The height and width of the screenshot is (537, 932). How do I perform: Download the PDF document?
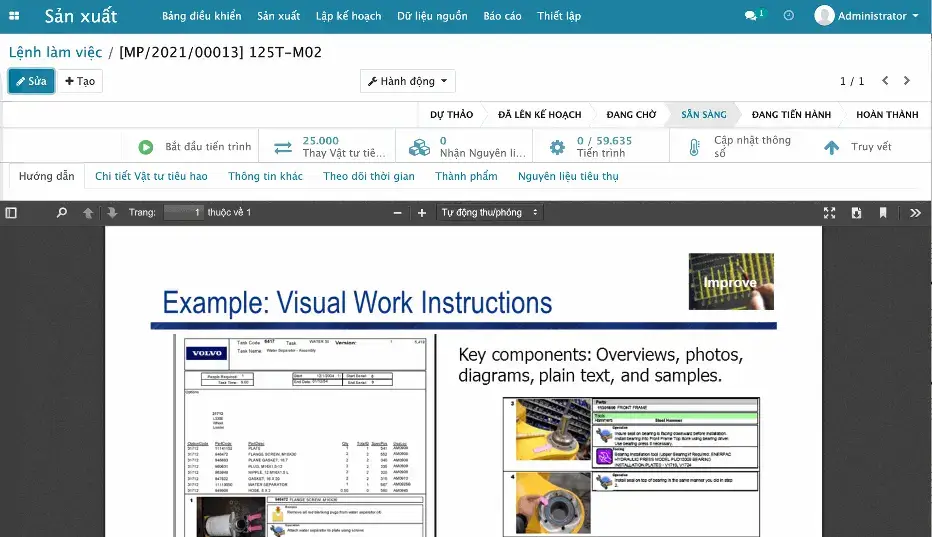[856, 213]
